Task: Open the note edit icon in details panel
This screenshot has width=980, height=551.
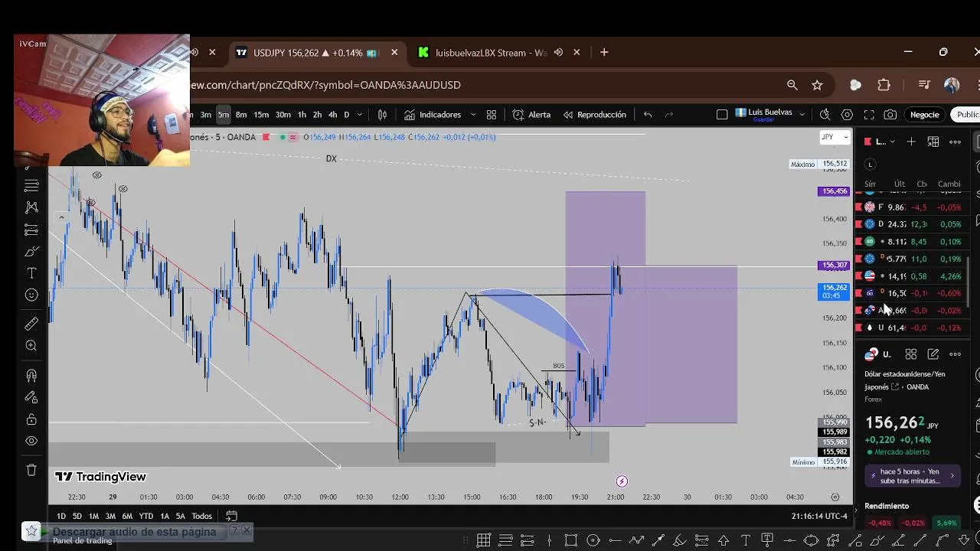Action: [933, 354]
